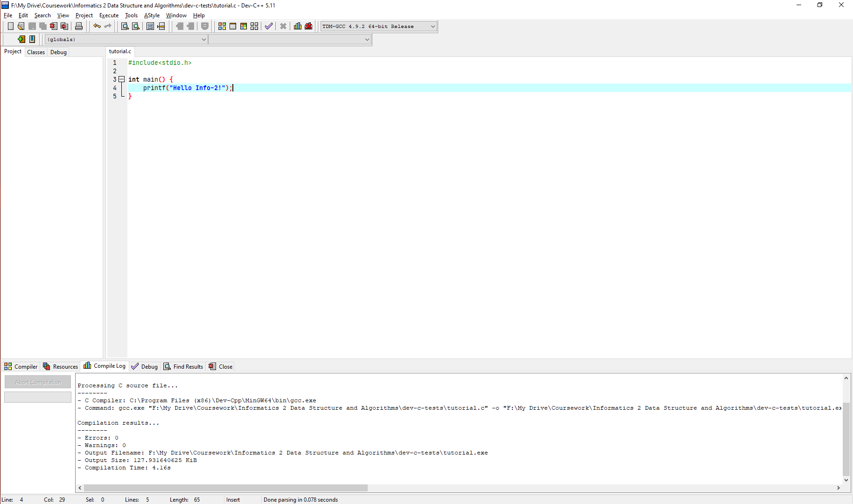Click the Close button in bottom panel
853x504 pixels.
coord(221,367)
